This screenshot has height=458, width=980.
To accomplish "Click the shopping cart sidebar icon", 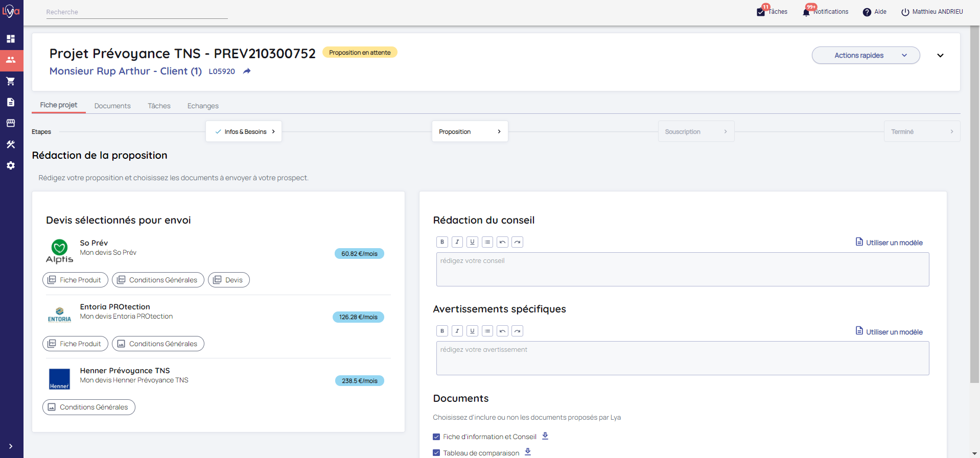I will tap(11, 81).
